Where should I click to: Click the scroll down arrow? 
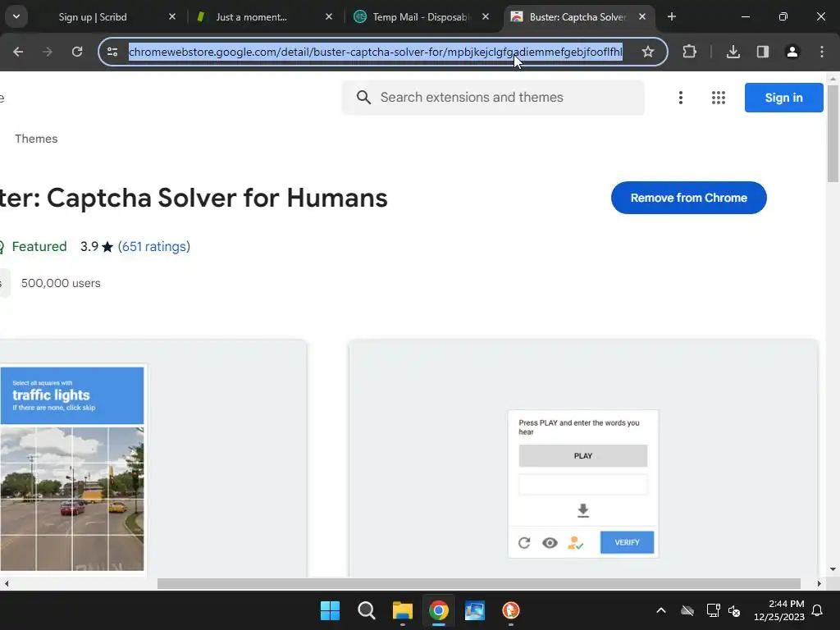[833, 569]
